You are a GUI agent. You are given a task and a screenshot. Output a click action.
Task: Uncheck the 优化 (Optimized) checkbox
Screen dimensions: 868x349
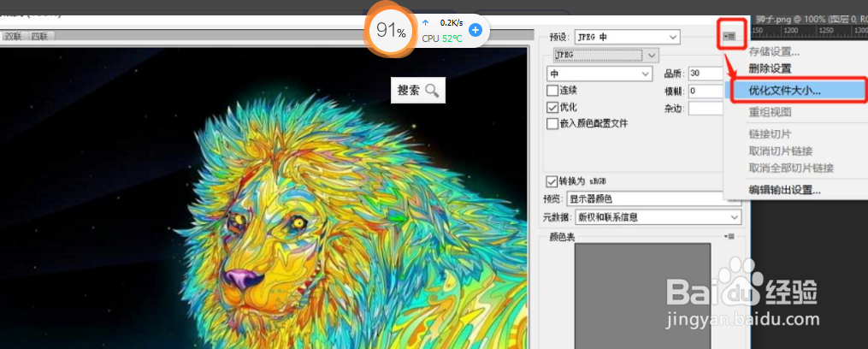pyautogui.click(x=552, y=107)
